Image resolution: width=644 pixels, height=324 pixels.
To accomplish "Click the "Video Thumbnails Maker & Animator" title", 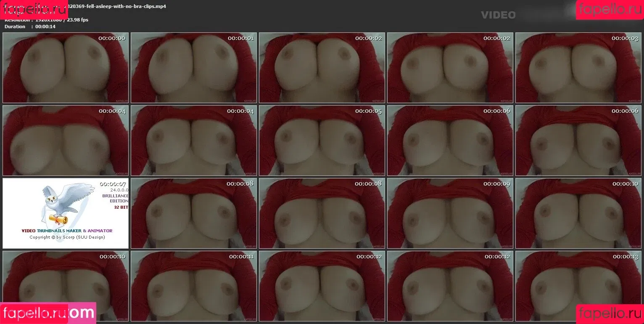I will [67, 231].
